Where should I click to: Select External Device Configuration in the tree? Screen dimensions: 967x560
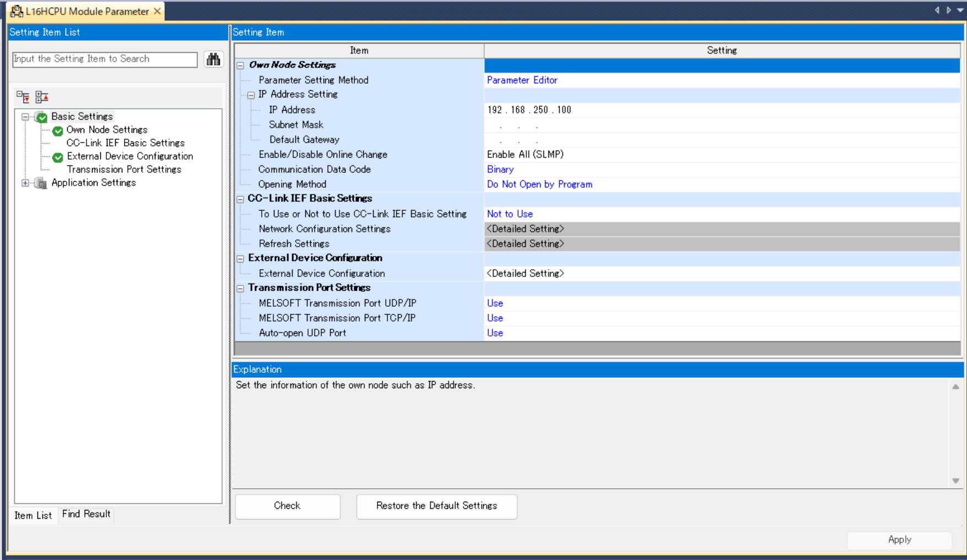(130, 156)
